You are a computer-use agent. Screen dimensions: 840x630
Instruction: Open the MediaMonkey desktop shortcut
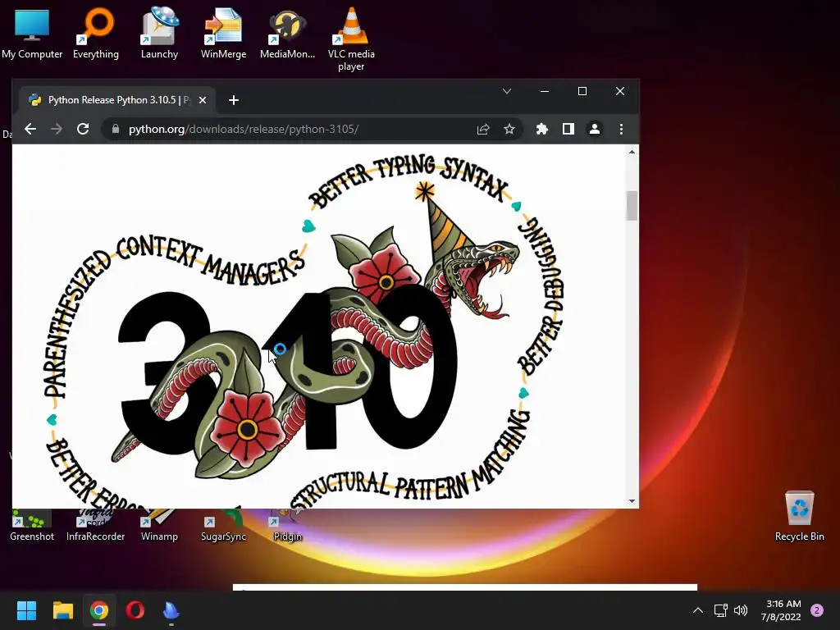click(287, 34)
